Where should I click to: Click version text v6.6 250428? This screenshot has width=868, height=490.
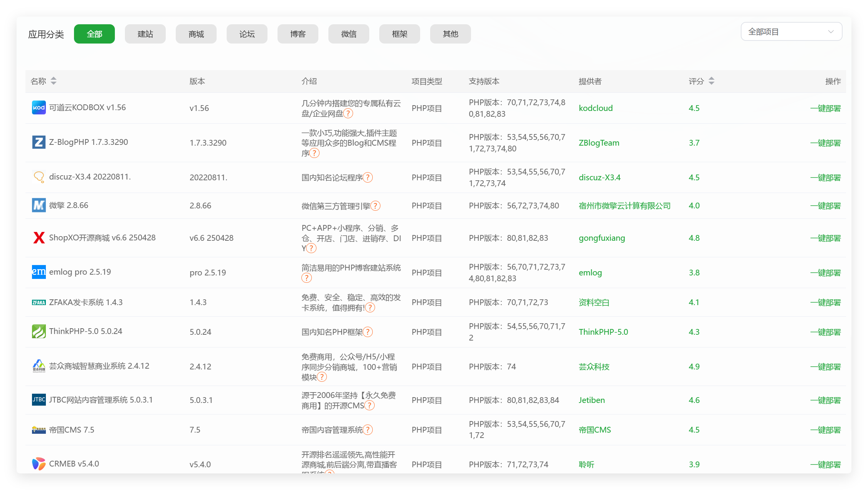point(211,238)
